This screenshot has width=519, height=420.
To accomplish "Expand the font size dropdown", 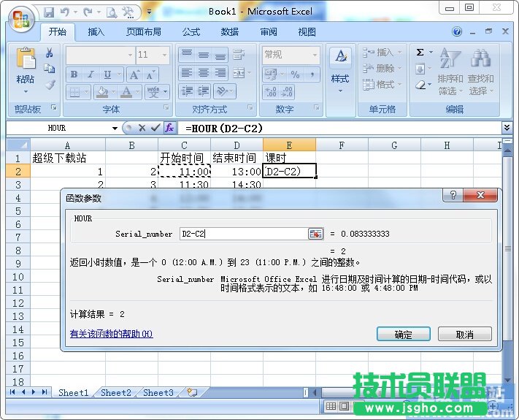I will [x=165, y=55].
